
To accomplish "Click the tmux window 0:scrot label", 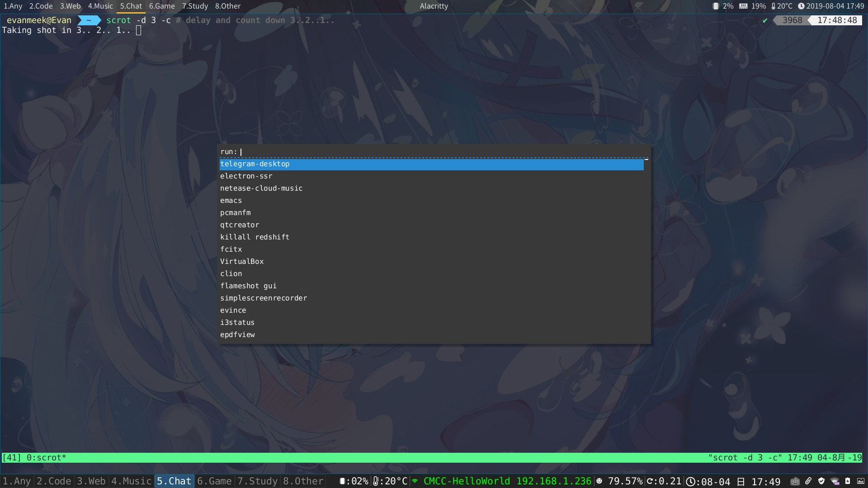I will 46,458.
